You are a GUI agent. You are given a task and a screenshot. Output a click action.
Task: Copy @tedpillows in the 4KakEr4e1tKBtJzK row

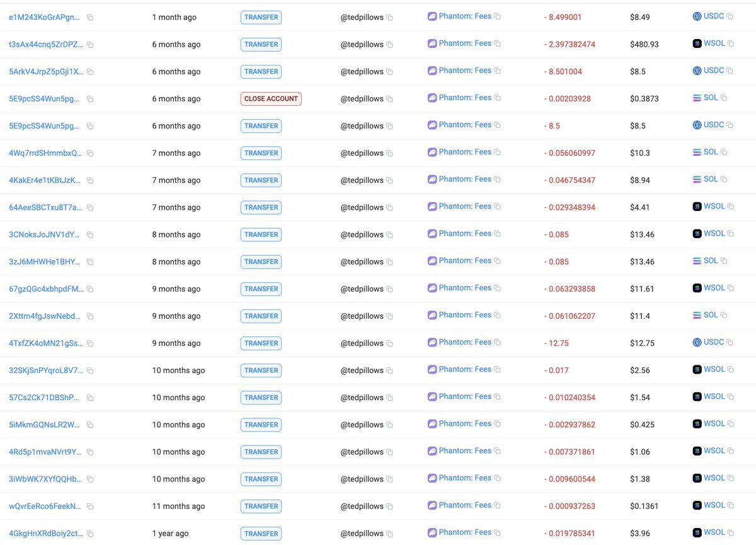(389, 181)
